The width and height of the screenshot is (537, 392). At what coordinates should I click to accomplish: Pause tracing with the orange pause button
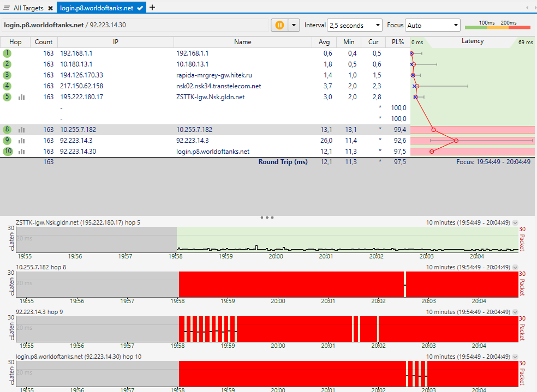(279, 25)
